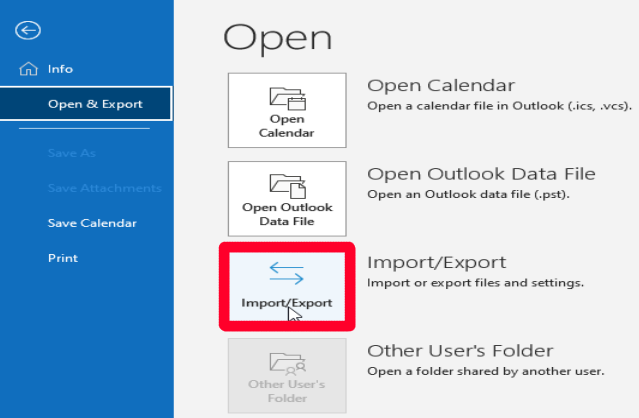Image resolution: width=639 pixels, height=418 pixels.
Task: Click the calendar folder icon in Open Calendar
Action: click(x=286, y=97)
